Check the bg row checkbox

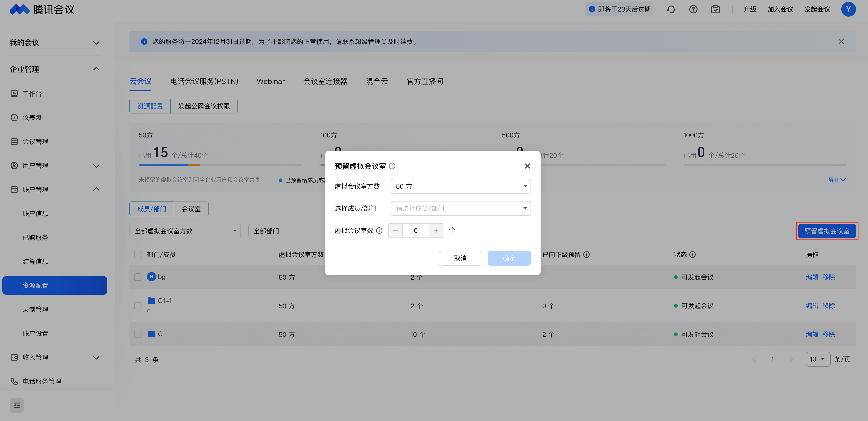click(138, 277)
